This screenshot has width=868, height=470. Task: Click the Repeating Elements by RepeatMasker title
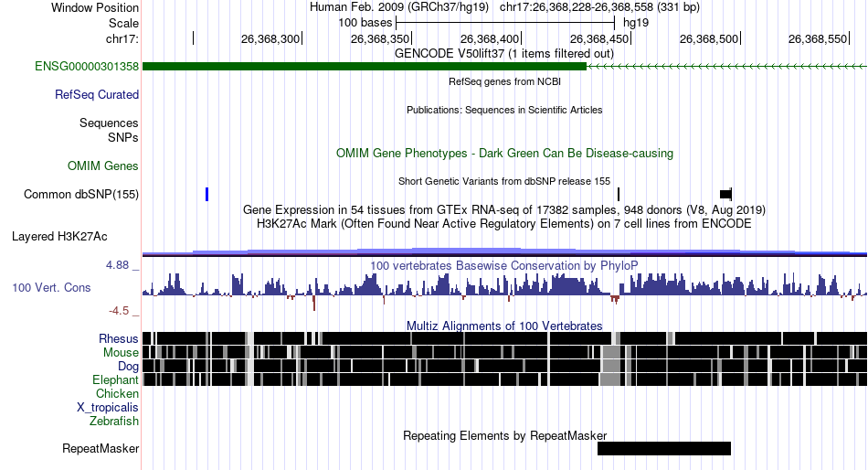[x=504, y=435]
